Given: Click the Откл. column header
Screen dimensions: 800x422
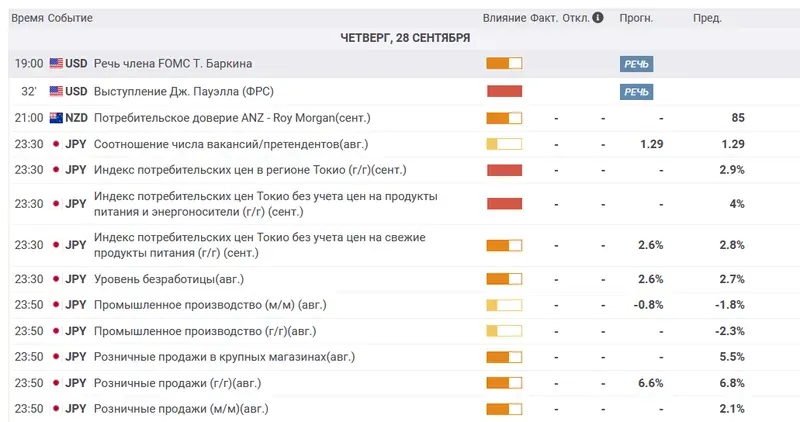Looking at the screenshot, I should point(576,18).
